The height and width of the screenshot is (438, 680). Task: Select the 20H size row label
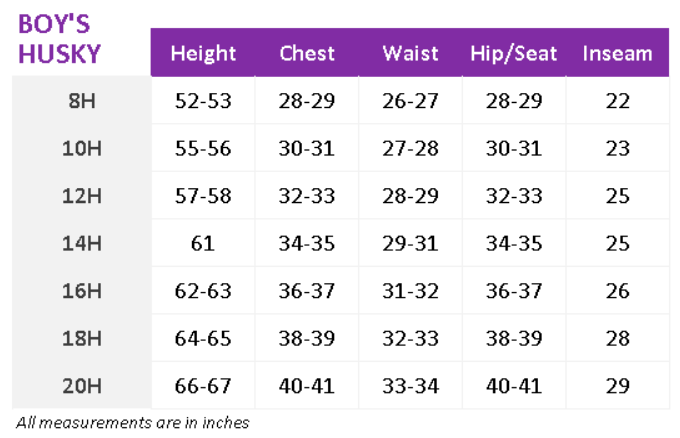coord(82,385)
